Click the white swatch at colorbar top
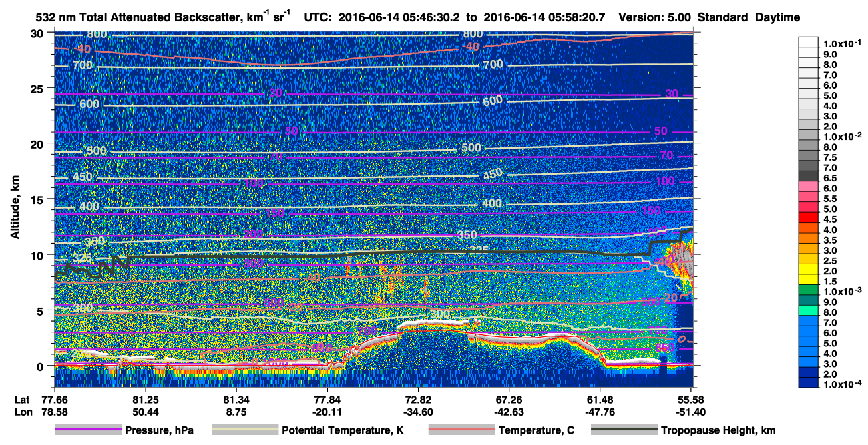This screenshot has height=445, width=868. point(809,41)
